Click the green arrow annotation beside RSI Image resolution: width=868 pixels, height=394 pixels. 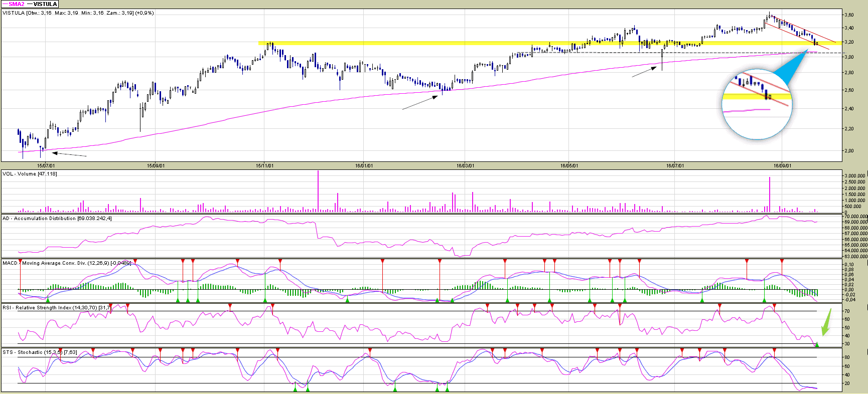[x=826, y=322]
